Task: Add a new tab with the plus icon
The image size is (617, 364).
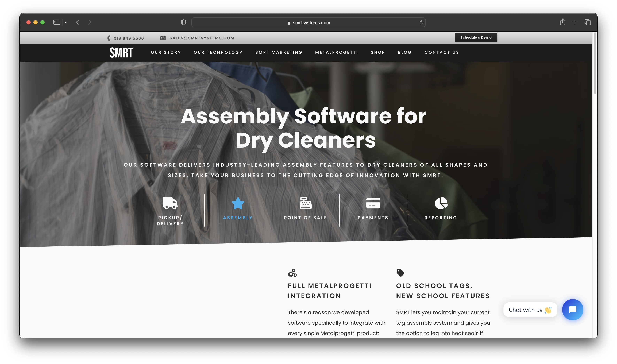Action: [575, 22]
